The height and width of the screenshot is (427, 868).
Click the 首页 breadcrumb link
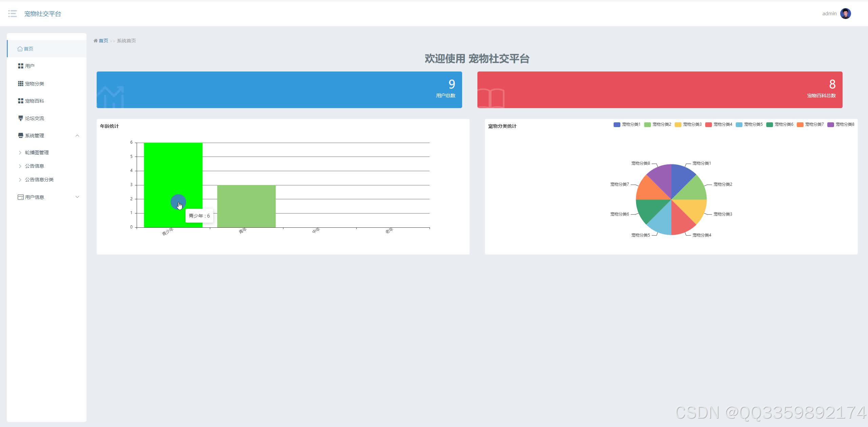[x=103, y=41]
